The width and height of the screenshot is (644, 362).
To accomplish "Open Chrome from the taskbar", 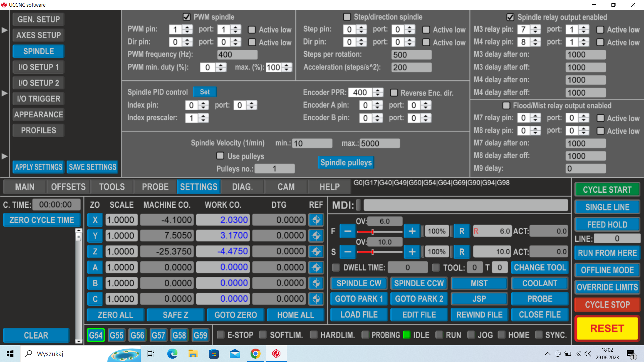I will [x=256, y=354].
